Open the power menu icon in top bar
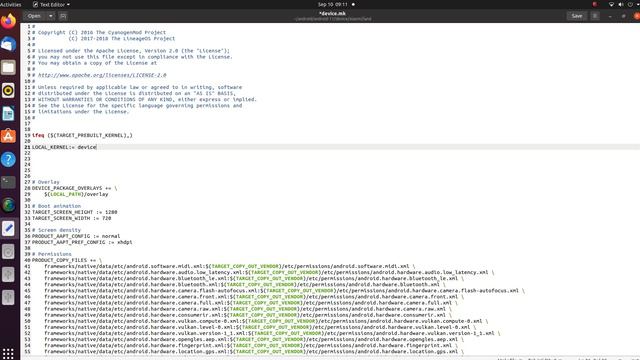The width and height of the screenshot is (640, 360). [x=631, y=4]
